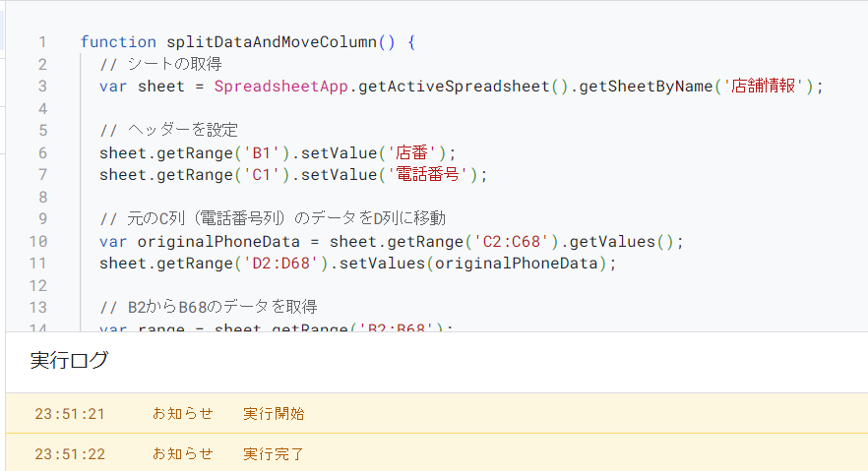Click the string '店番' on line 6

(x=411, y=153)
